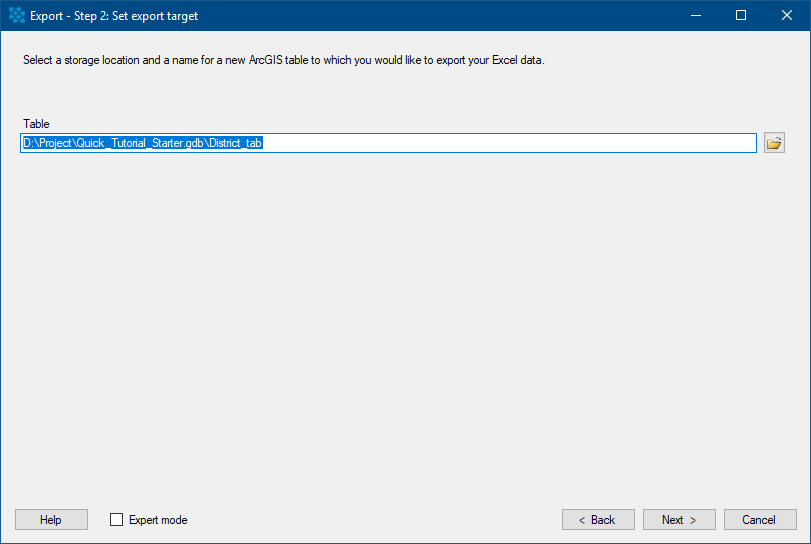
Task: Cancel the export wizard
Action: (x=760, y=520)
